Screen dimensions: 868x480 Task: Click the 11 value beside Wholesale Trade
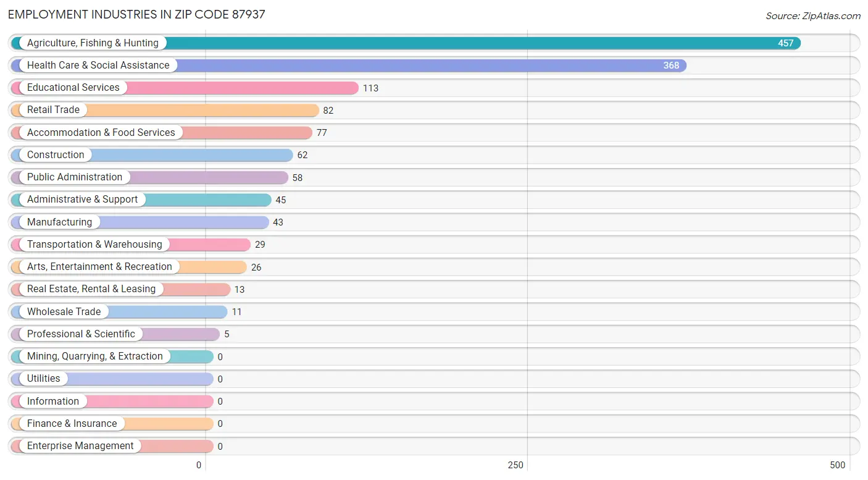237,312
